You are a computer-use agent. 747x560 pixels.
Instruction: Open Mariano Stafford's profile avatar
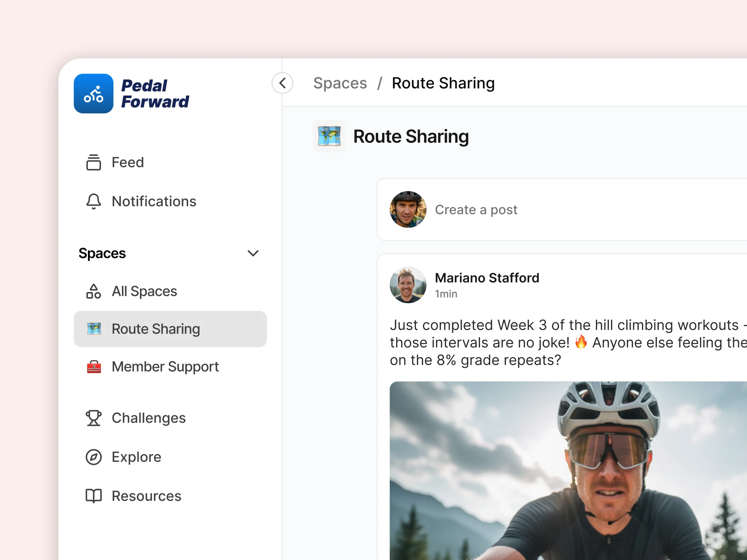pos(408,285)
